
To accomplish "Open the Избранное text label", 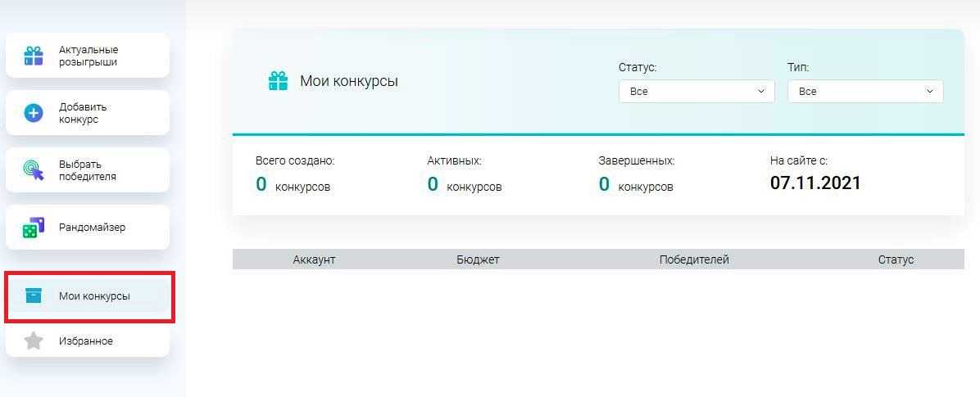I will (86, 341).
